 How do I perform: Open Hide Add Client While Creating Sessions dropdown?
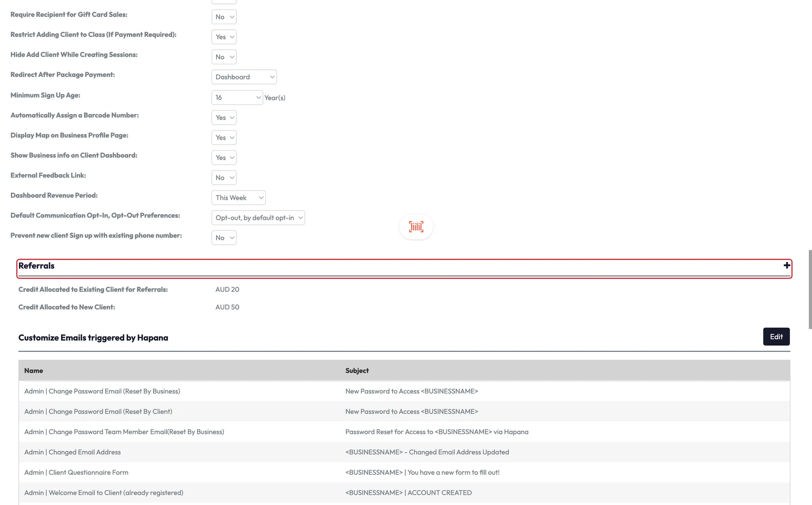point(224,57)
